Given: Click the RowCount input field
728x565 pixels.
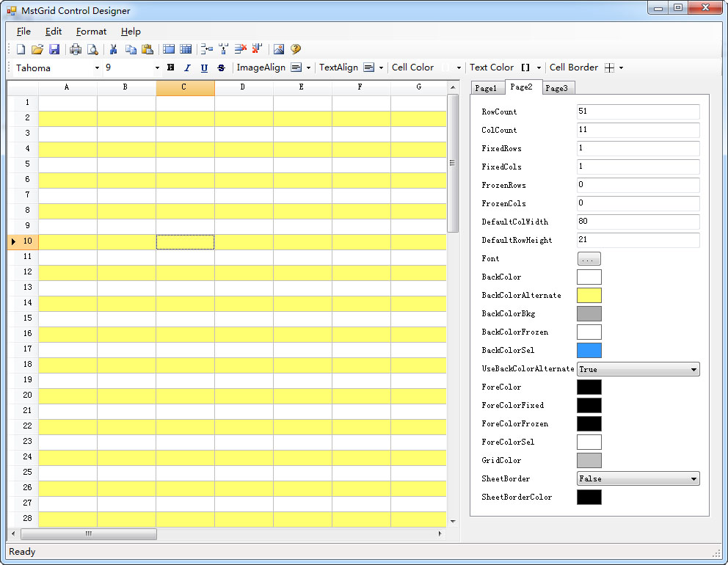Looking at the screenshot, I should (638, 112).
